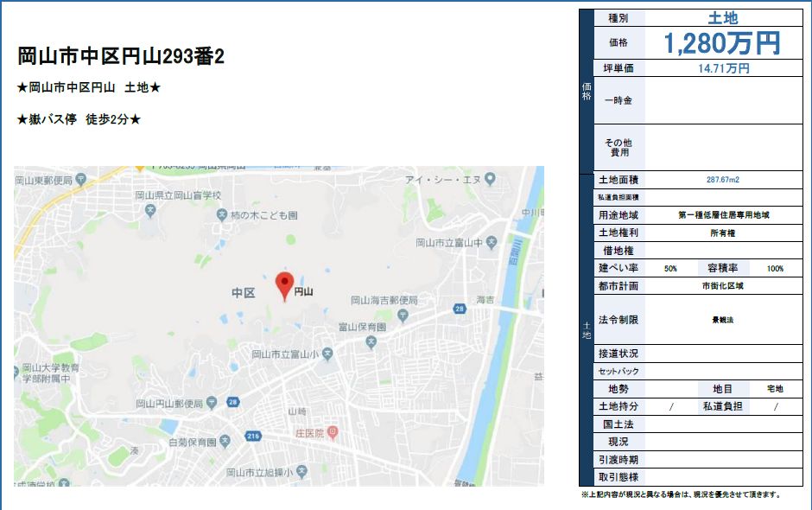Click the 土地面積 row label
The width and height of the screenshot is (812, 510).
pos(619,180)
